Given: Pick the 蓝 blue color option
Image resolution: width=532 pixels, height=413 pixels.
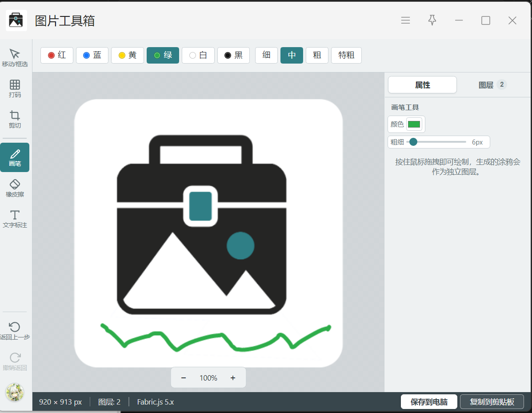Looking at the screenshot, I should click(x=92, y=55).
